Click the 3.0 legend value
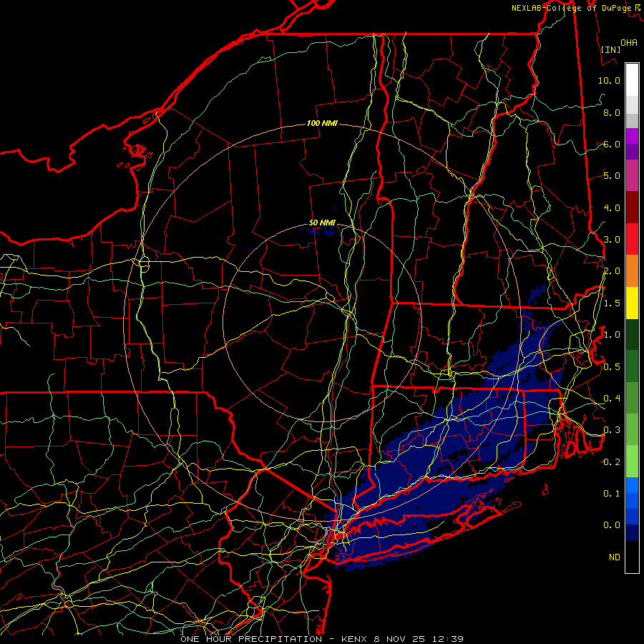644x644 pixels. 612,240
